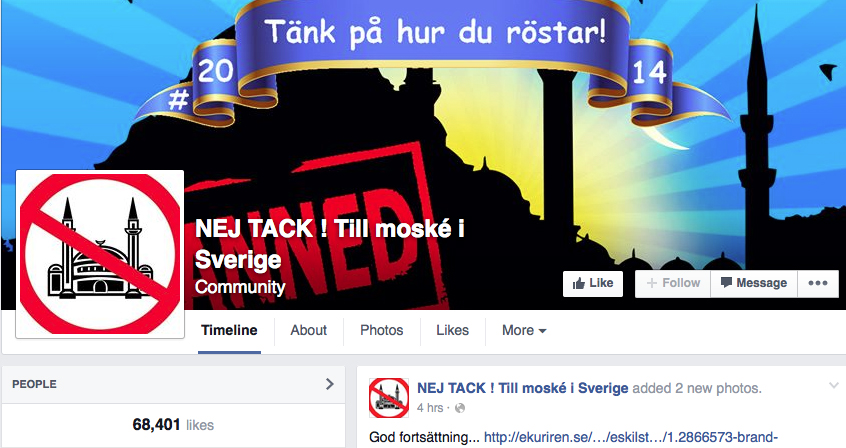This screenshot has width=846, height=448.
Task: Click the globe public-audience icon
Action: point(460,409)
